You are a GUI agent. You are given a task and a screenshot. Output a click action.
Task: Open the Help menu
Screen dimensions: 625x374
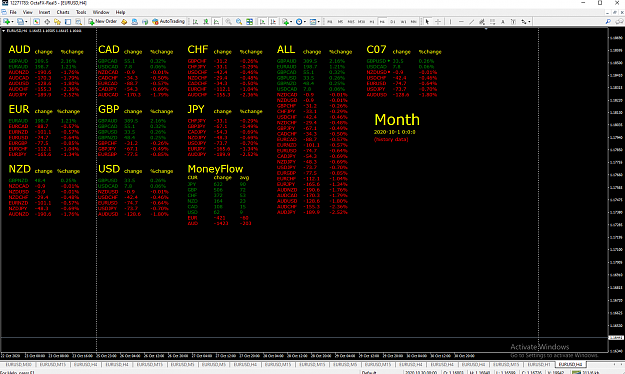click(120, 12)
